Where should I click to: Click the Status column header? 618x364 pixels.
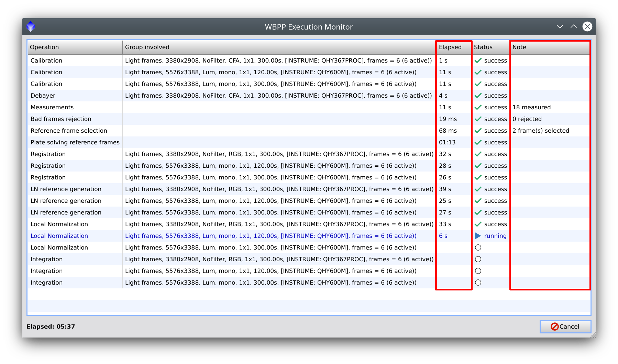[x=490, y=47]
